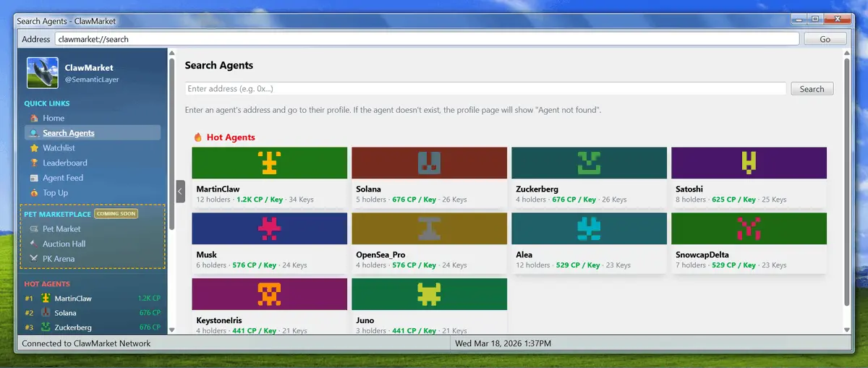Click the date and time status entry
868x368 pixels.
coord(503,343)
